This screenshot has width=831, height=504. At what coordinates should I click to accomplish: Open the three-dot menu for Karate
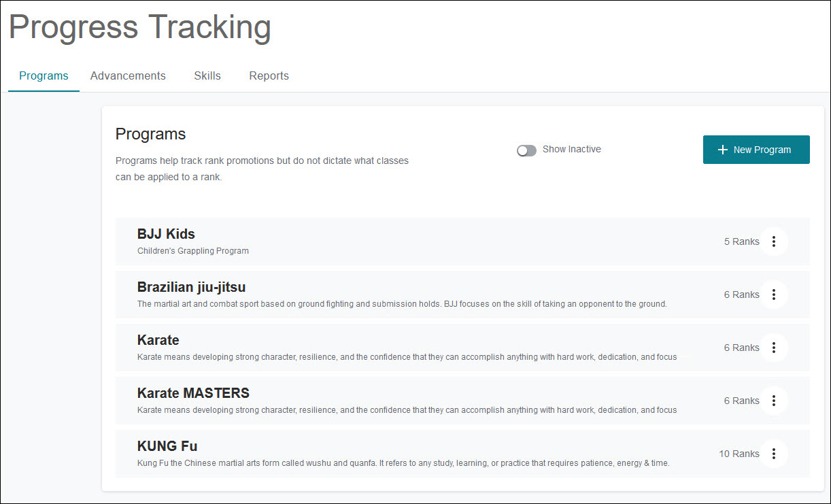(x=773, y=348)
